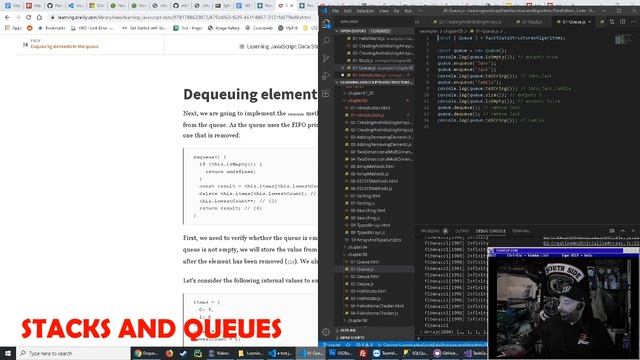
Task: Select the Debug Console panel tab
Action: pos(491,231)
